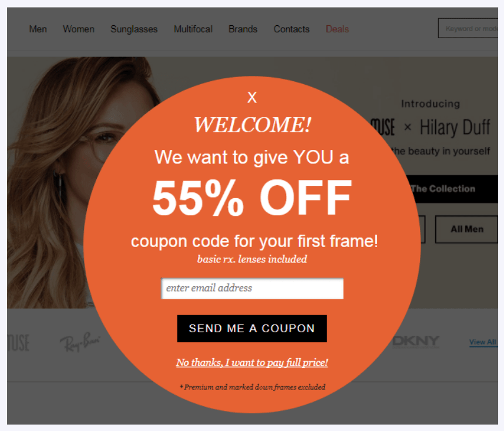Click the Ray-Ban brand logo
This screenshot has width=504, height=431.
(x=80, y=342)
